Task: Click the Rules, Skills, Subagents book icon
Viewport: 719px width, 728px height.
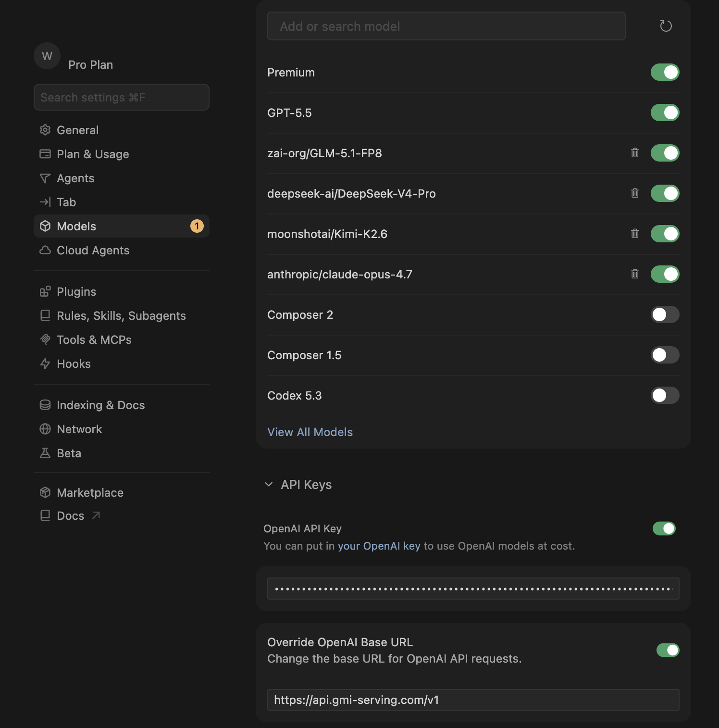Action: coord(45,315)
